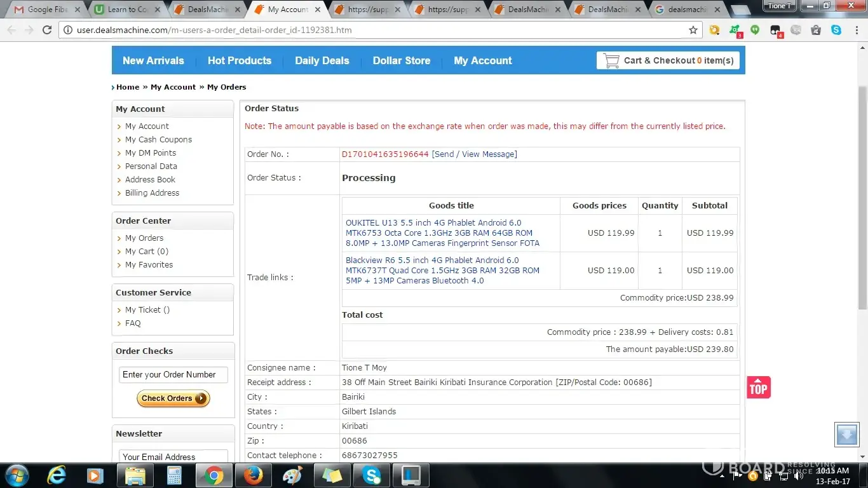Click the red TOP back-to-top icon
This screenshot has height=488, width=868.
click(758, 388)
